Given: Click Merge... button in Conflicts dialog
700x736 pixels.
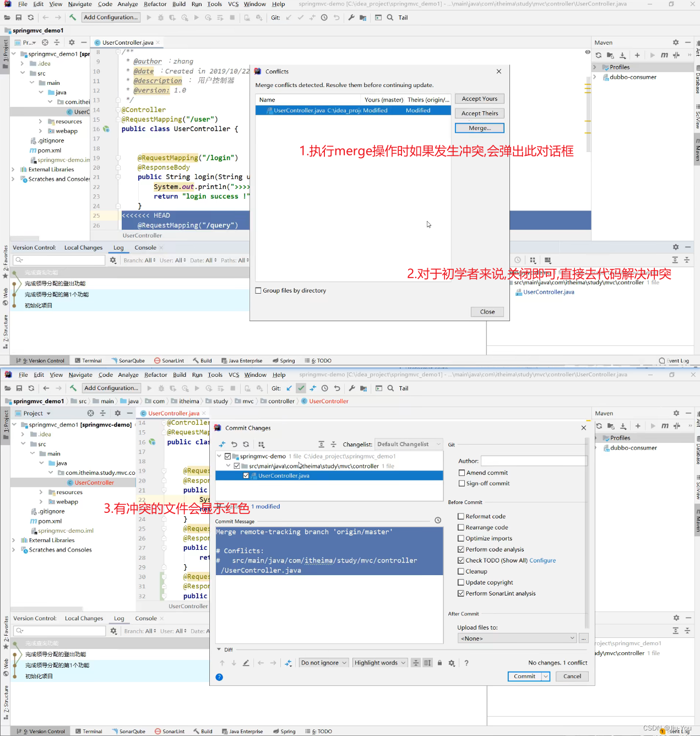Looking at the screenshot, I should pos(480,128).
